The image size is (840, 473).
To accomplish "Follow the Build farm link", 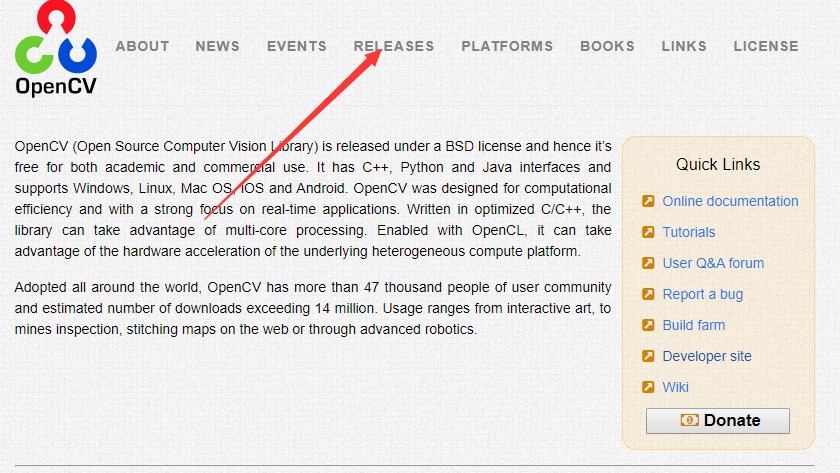I will [694, 325].
